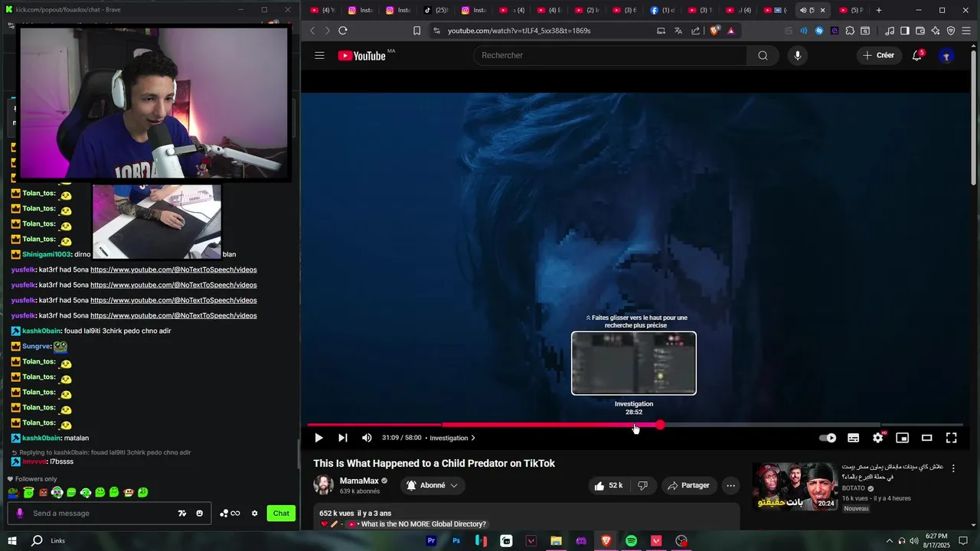Skip to the next video
Screen dimensions: 980x551
click(x=343, y=438)
